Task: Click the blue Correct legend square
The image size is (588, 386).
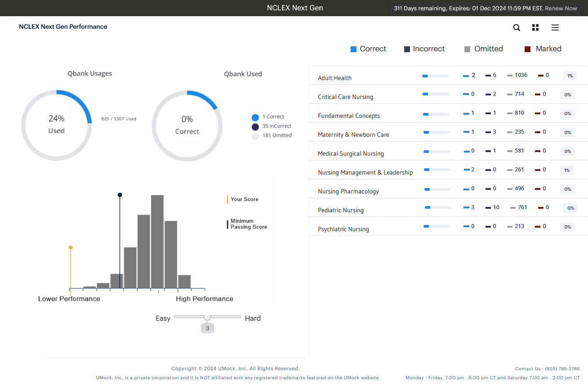Action: (x=353, y=49)
